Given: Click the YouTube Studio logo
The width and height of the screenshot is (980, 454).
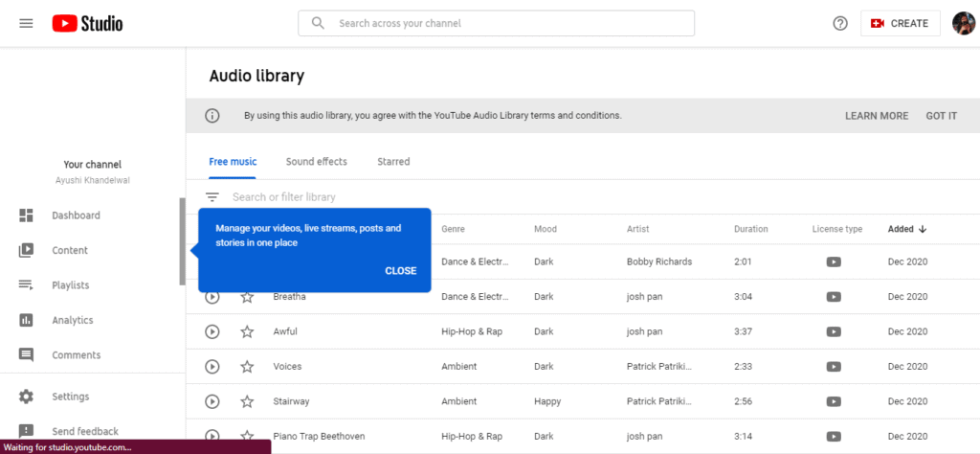Looking at the screenshot, I should click(87, 24).
